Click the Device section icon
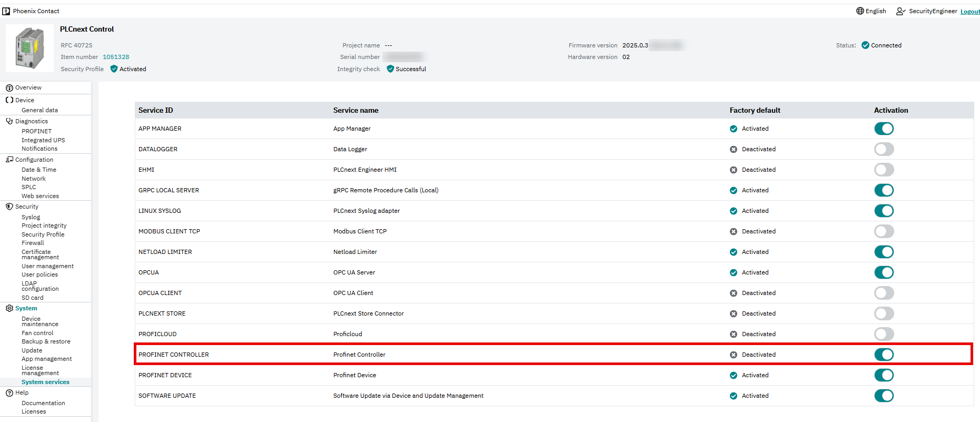Viewport: 980px width, 422px height. pos(9,100)
